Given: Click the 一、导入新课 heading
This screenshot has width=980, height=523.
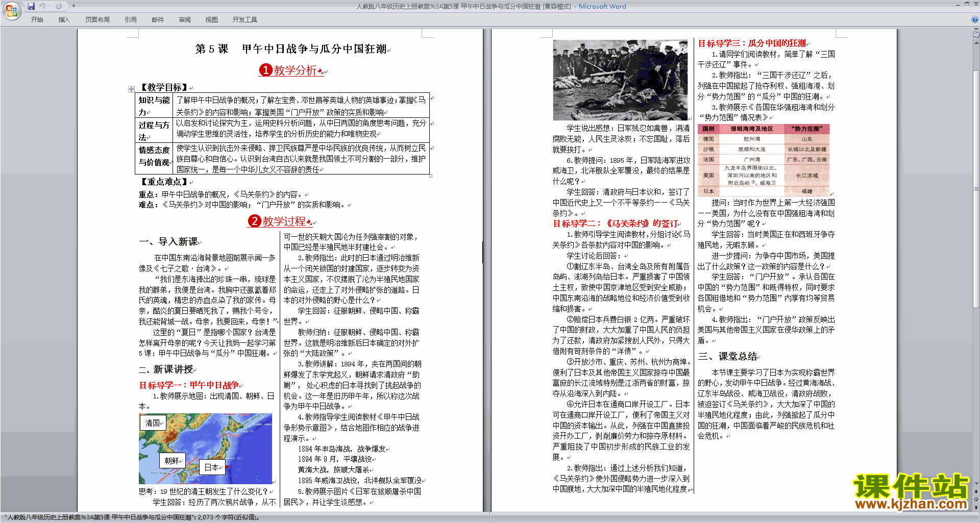Looking at the screenshot, I should point(168,242).
